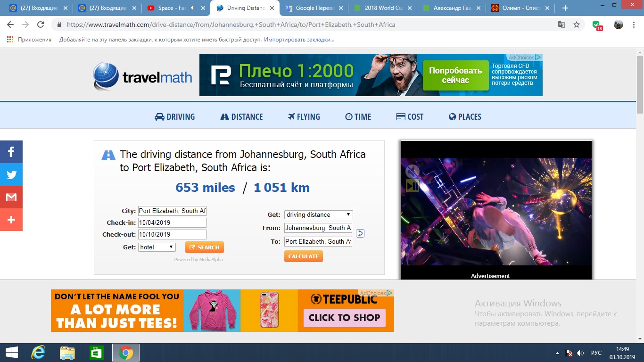Click the Check-in date field

(172, 222)
